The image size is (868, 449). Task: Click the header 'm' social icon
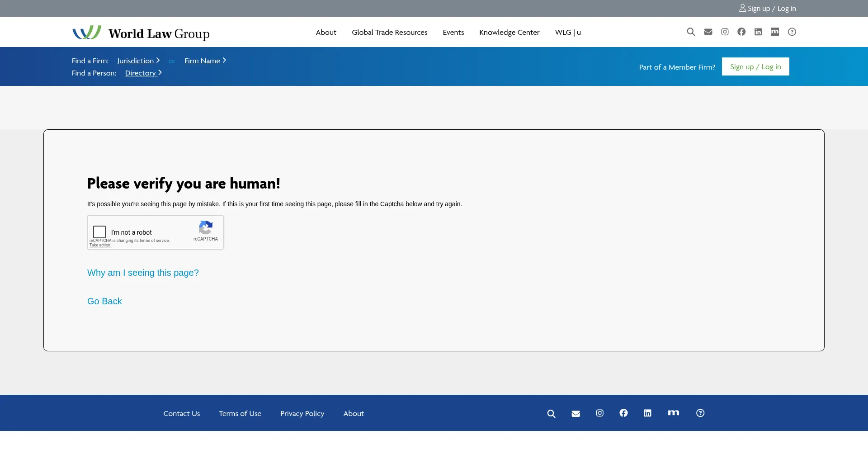[x=775, y=32]
